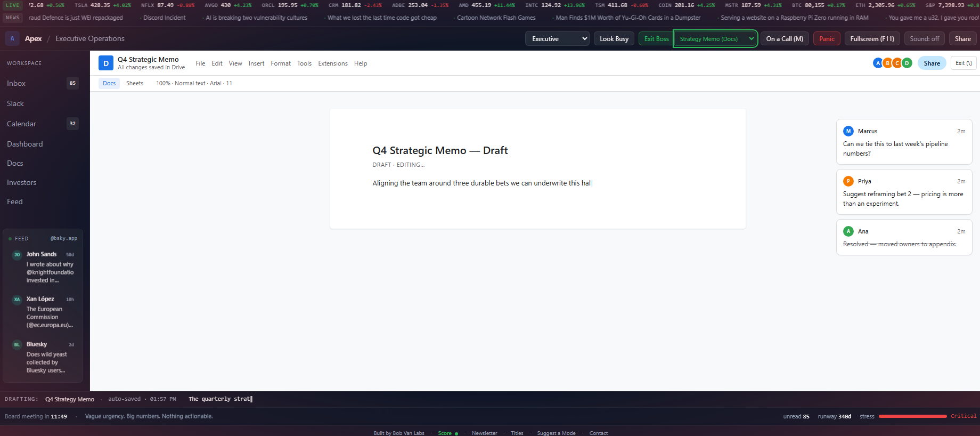Click the top bar Share button
The height and width of the screenshot is (436, 980).
962,39
